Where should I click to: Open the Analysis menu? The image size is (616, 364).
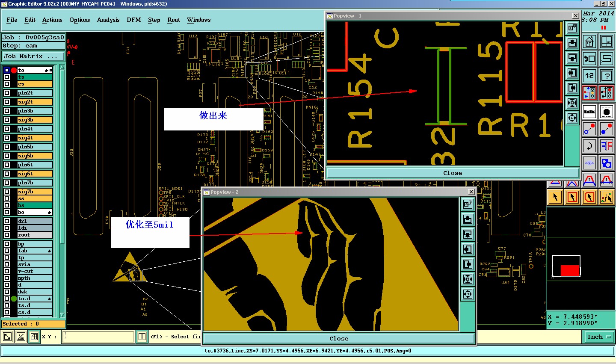point(108,20)
